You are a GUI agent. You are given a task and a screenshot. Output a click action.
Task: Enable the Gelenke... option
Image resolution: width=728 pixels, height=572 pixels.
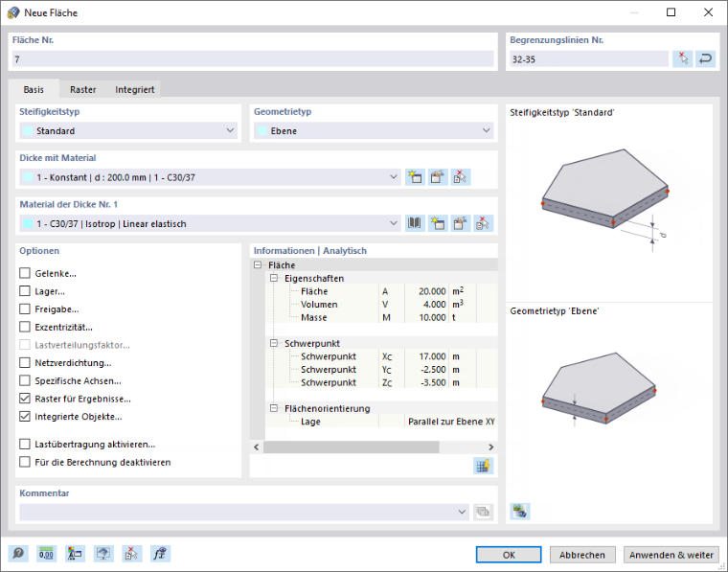(25, 273)
